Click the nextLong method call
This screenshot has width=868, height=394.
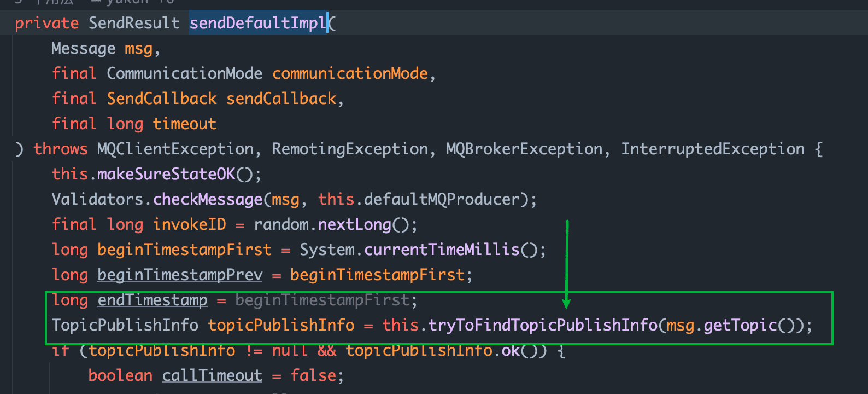point(355,224)
